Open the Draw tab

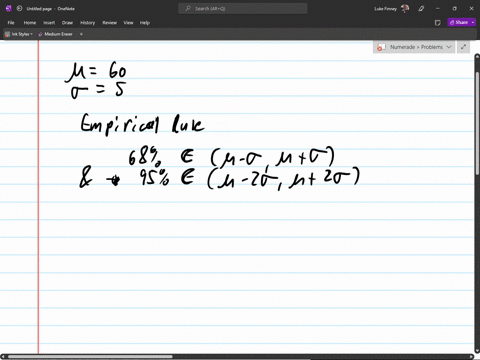tap(67, 23)
